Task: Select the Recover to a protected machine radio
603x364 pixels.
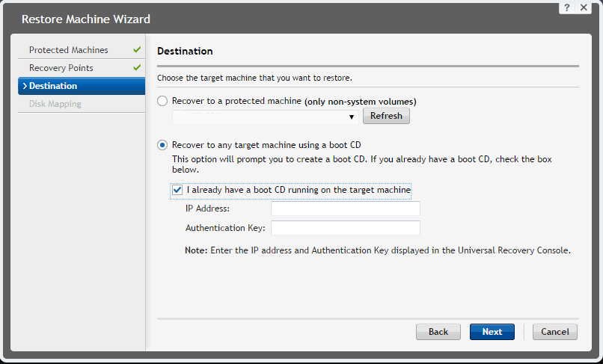Action: tap(162, 101)
